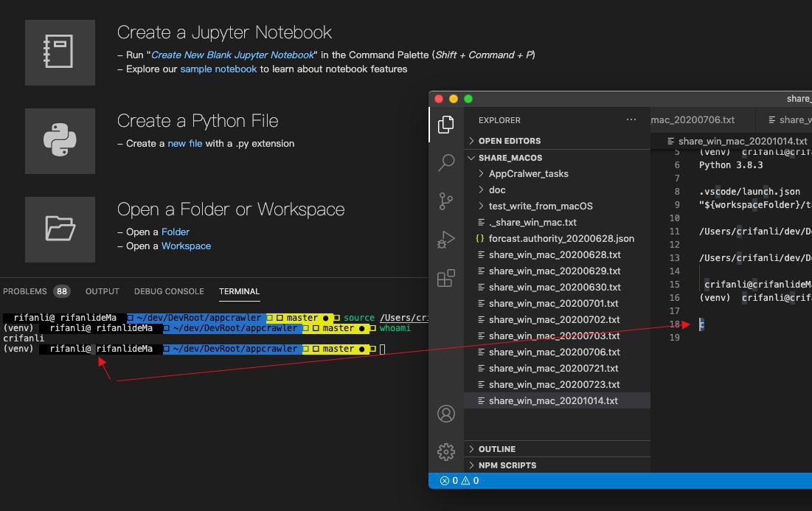The height and width of the screenshot is (511, 812).
Task: Click 'whoami' command text in terminal
Action: 395,328
